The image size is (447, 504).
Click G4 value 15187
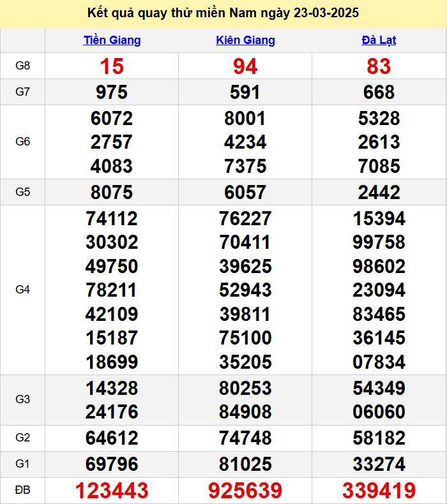click(x=112, y=338)
